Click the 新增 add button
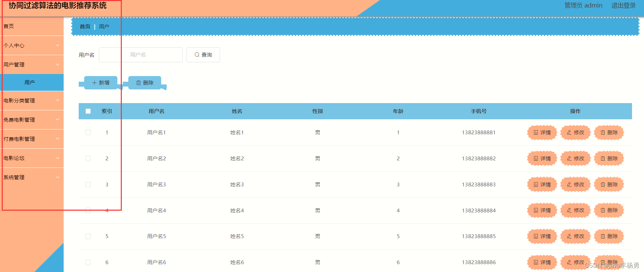The image size is (644, 272). click(x=101, y=83)
